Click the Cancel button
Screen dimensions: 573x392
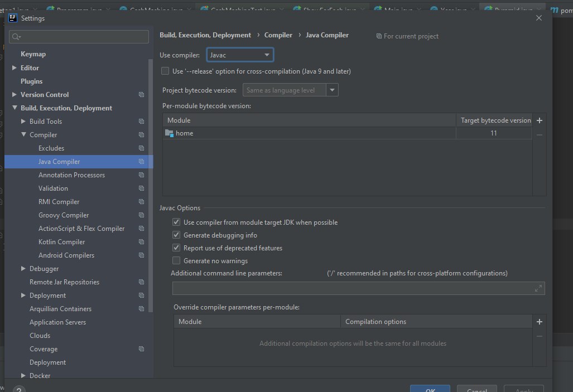coord(477,389)
